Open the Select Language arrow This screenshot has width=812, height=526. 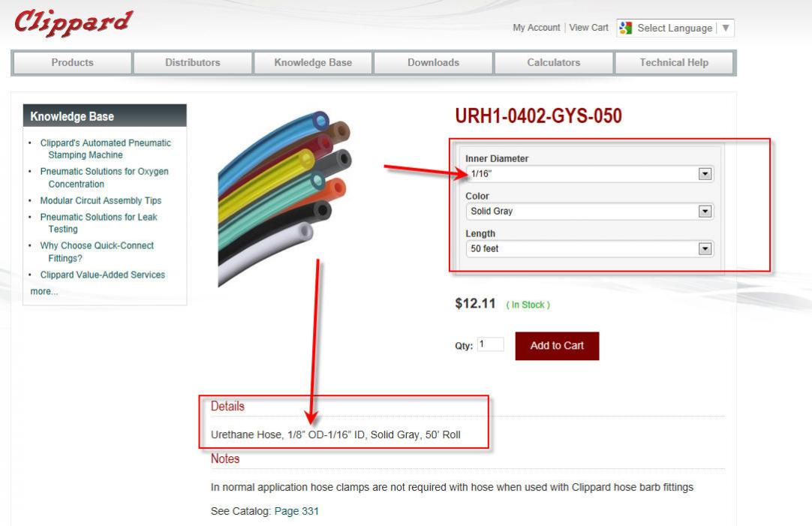click(726, 28)
